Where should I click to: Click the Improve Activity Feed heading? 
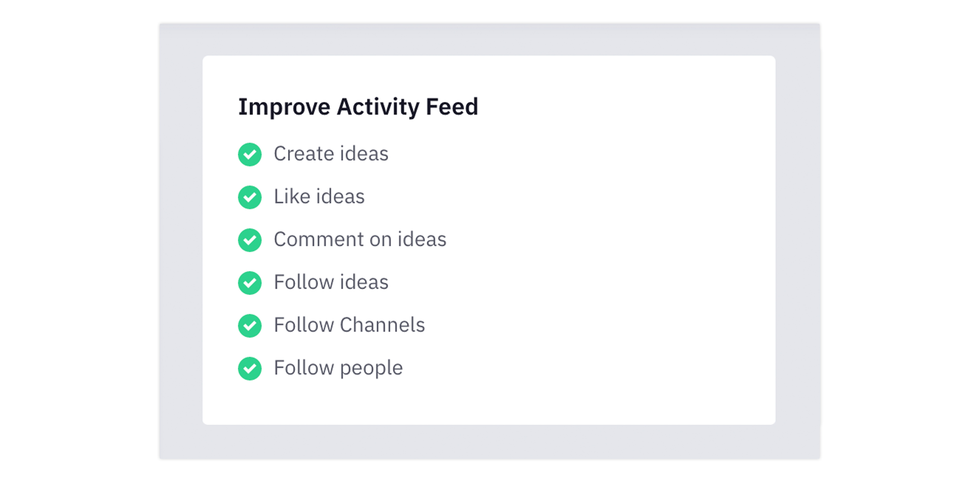(x=358, y=107)
